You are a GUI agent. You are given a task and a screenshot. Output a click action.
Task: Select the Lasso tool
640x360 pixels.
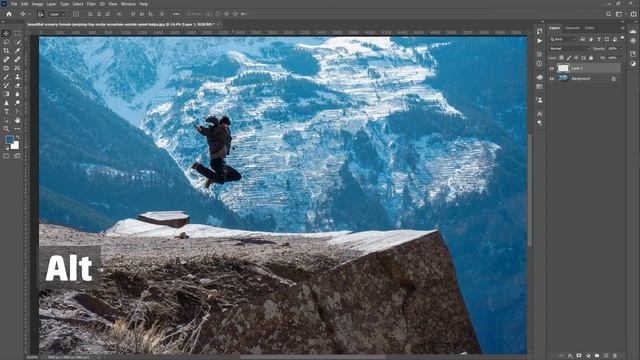(6, 42)
